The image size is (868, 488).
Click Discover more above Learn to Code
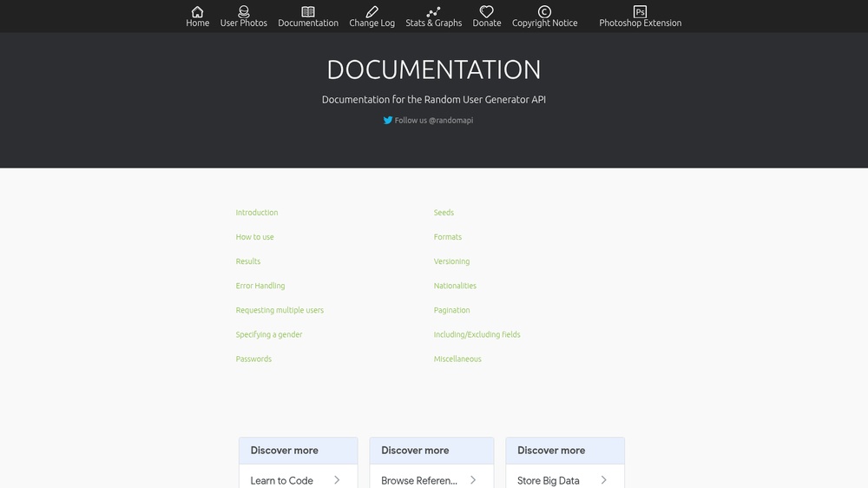284,451
